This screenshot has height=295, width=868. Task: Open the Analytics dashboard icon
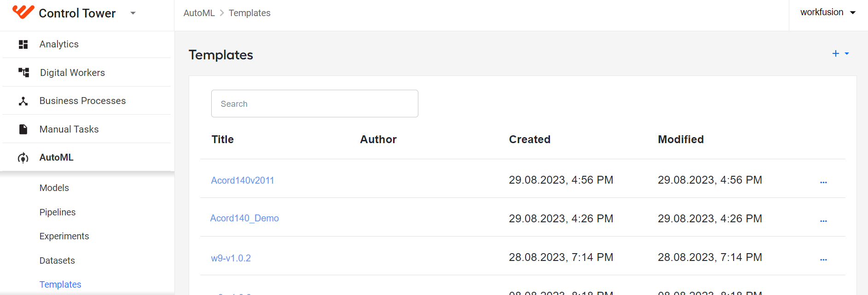coord(23,44)
